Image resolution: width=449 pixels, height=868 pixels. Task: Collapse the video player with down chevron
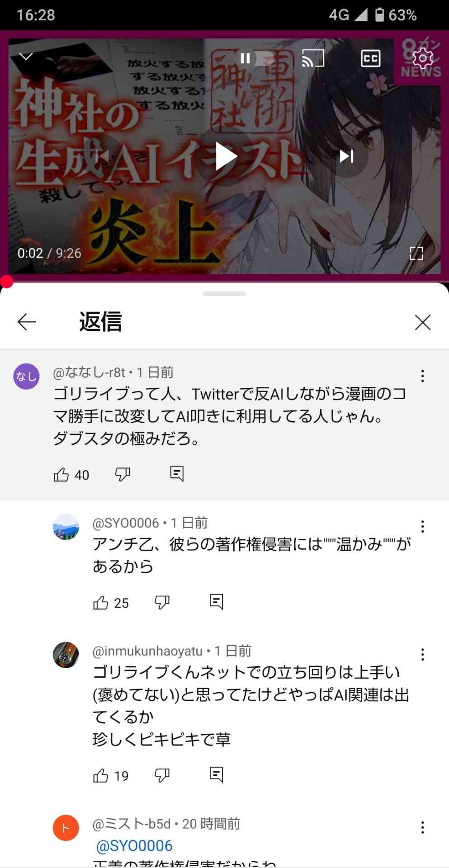[x=26, y=57]
